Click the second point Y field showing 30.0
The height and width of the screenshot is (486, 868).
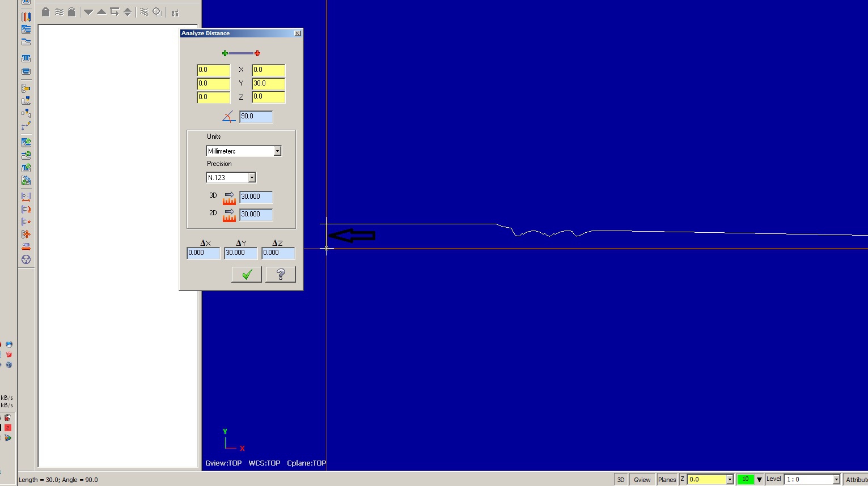pyautogui.click(x=268, y=84)
